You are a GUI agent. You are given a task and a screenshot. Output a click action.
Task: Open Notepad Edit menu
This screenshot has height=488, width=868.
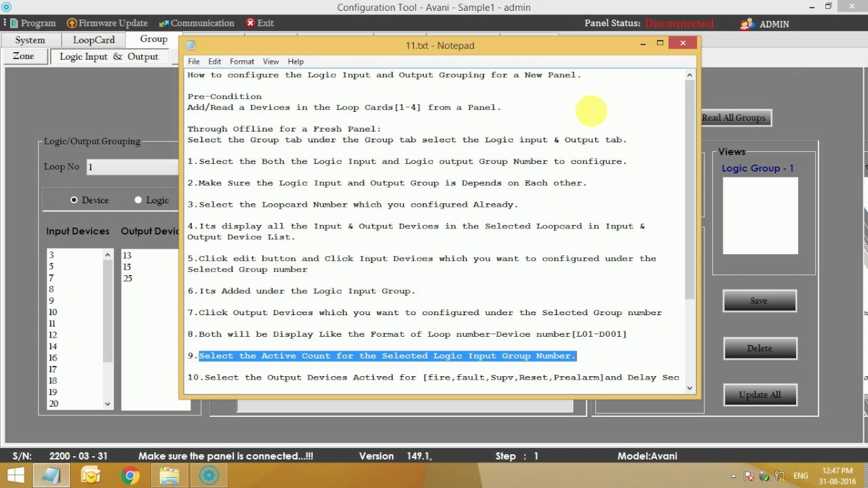point(214,62)
